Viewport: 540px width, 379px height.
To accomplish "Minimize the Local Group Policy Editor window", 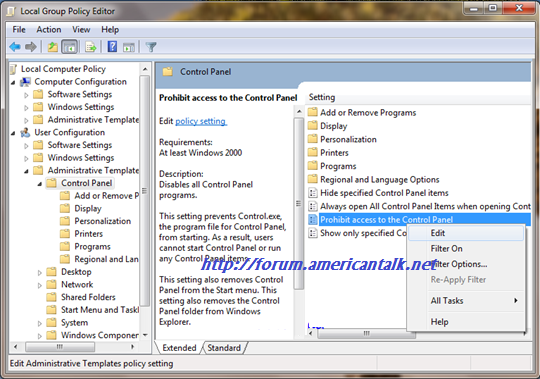I will click(x=474, y=8).
